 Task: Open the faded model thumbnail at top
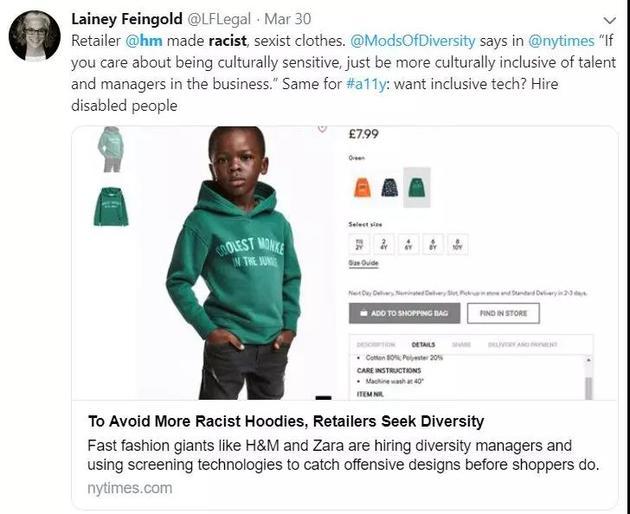(110, 147)
